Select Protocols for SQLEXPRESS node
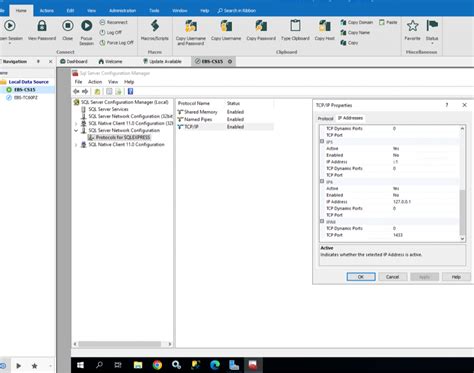Image resolution: width=474 pixels, height=373 pixels. 123,137
